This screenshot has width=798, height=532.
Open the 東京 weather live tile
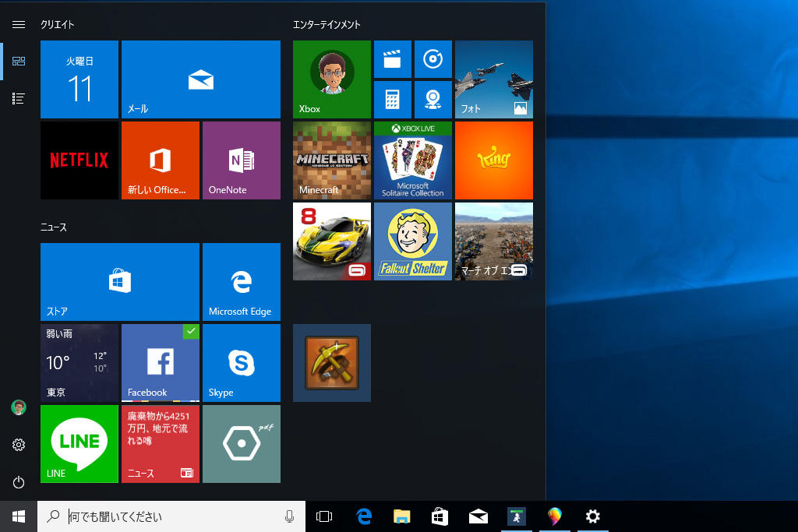[x=79, y=363]
